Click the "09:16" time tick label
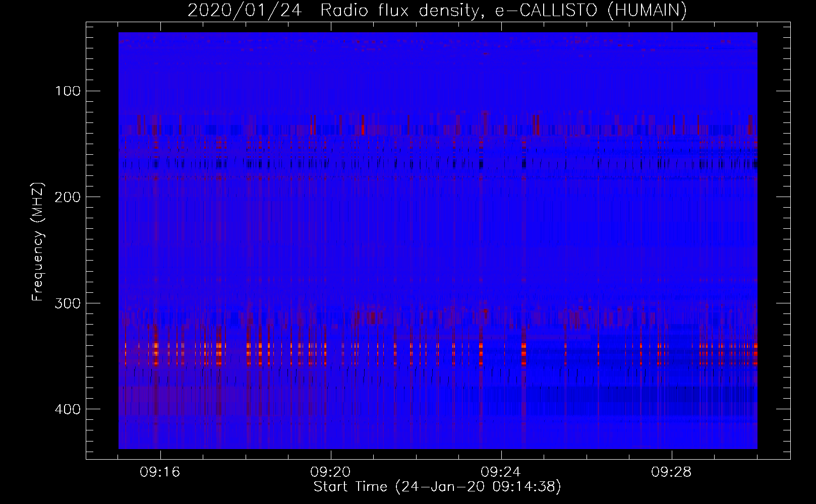This screenshot has width=816, height=504. pyautogui.click(x=160, y=472)
